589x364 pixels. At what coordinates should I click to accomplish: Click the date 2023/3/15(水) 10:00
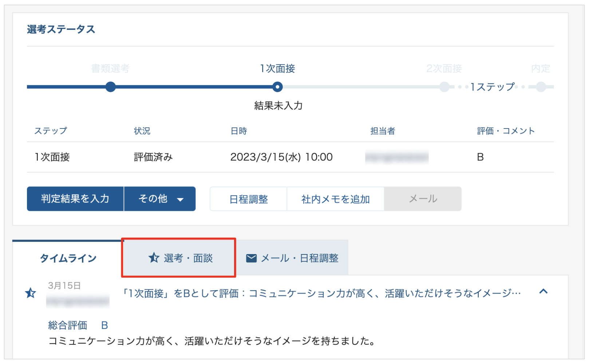pos(281,157)
